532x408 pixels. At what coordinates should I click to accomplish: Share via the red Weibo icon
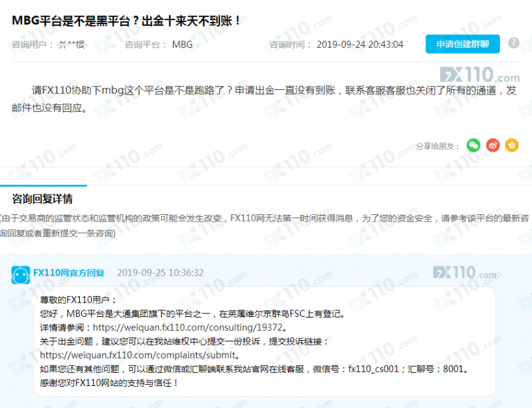click(492, 145)
